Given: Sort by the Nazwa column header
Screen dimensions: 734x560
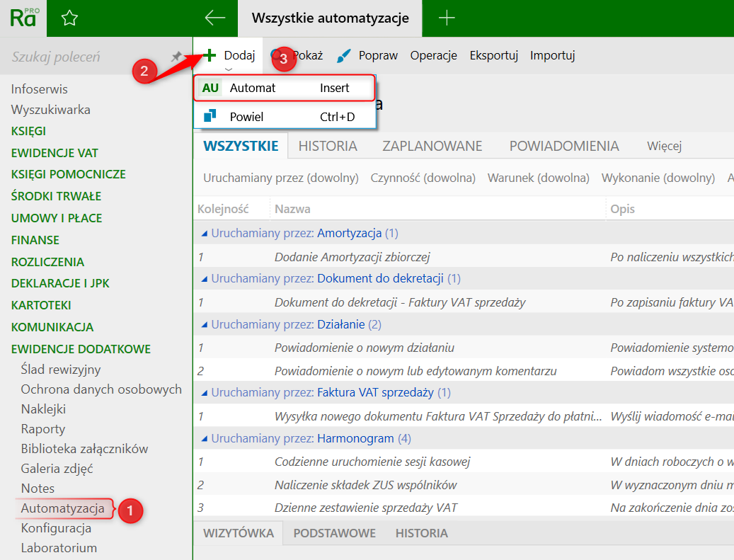Looking at the screenshot, I should [x=292, y=209].
